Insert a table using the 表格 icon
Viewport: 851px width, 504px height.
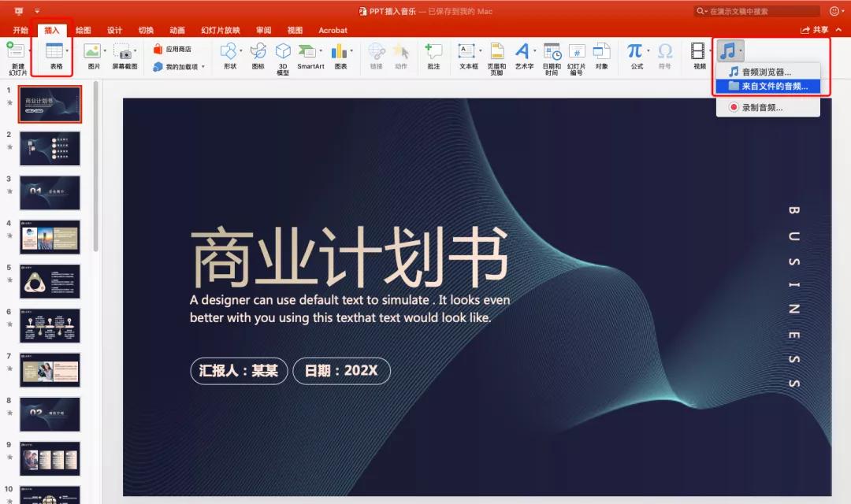click(54, 52)
